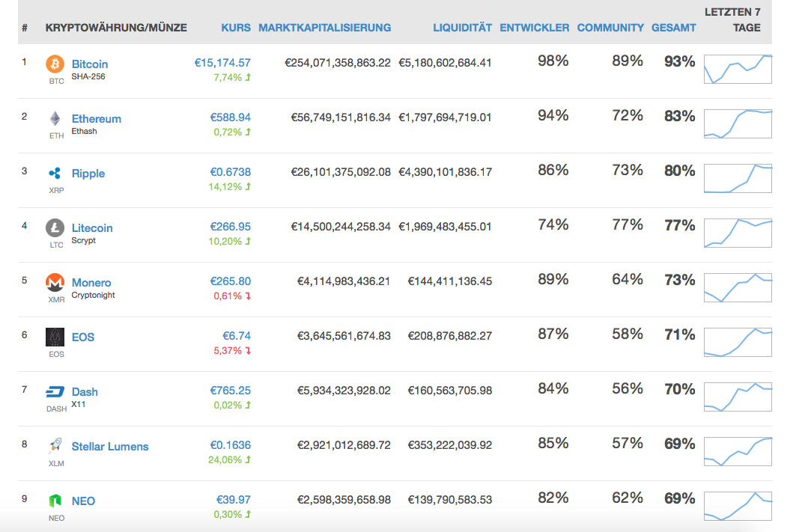This screenshot has height=532, width=808.
Task: Click Stellar Lumens 24,06% change value
Action: (x=225, y=460)
